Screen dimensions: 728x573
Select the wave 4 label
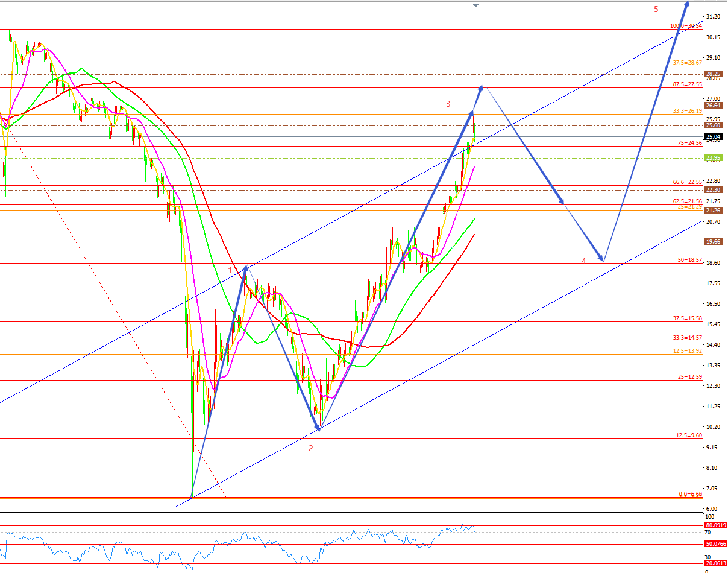[x=583, y=261]
